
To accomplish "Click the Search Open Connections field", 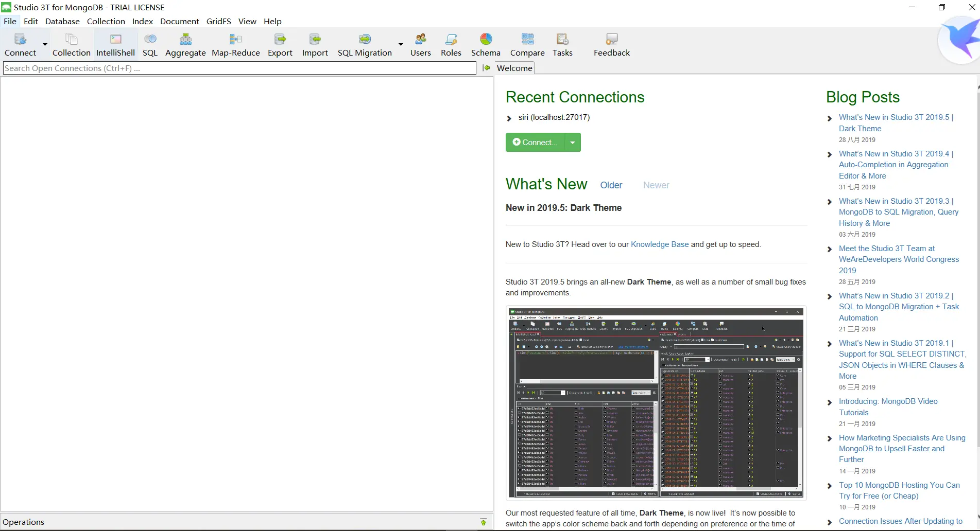I will 239,68.
